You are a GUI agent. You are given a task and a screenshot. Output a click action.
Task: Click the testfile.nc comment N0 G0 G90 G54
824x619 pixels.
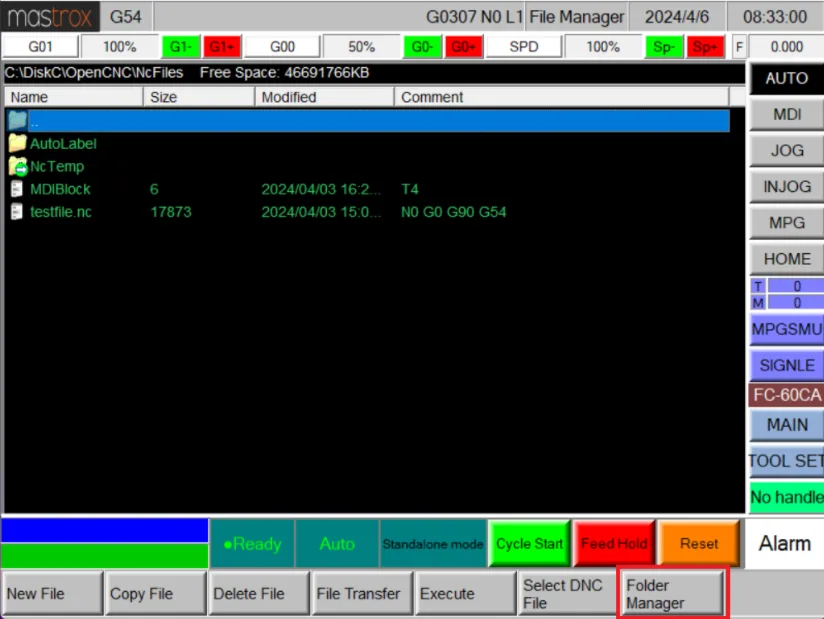(x=454, y=212)
